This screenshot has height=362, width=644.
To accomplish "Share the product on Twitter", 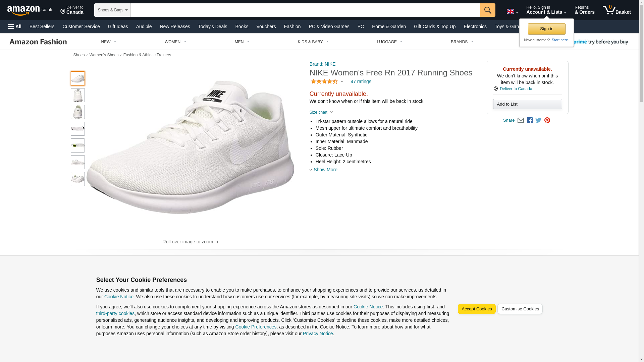I will point(538,120).
